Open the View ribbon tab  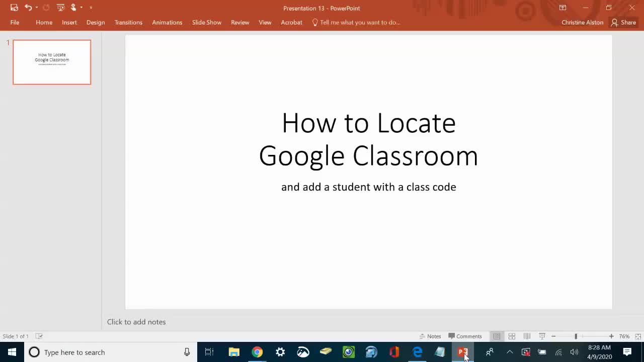point(265,22)
